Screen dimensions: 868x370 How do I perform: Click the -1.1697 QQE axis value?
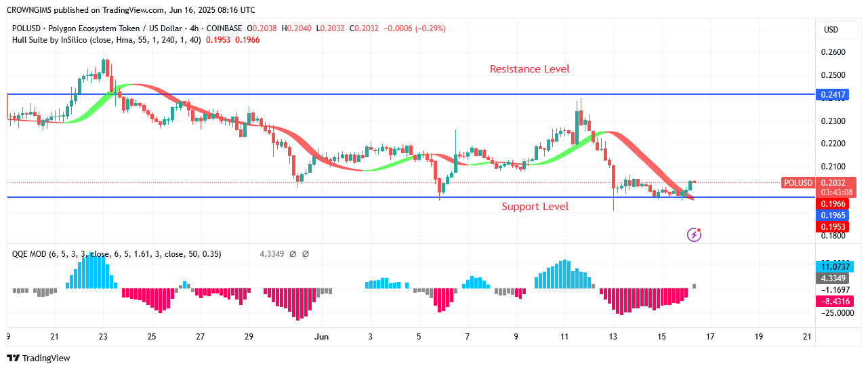coord(834,289)
